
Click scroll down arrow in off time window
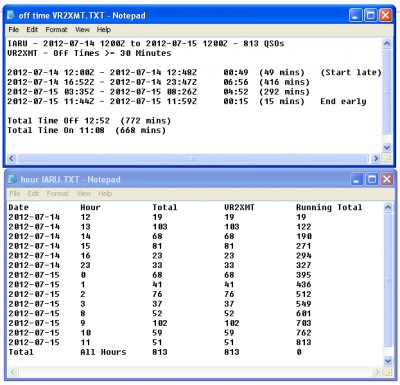pos(387,147)
